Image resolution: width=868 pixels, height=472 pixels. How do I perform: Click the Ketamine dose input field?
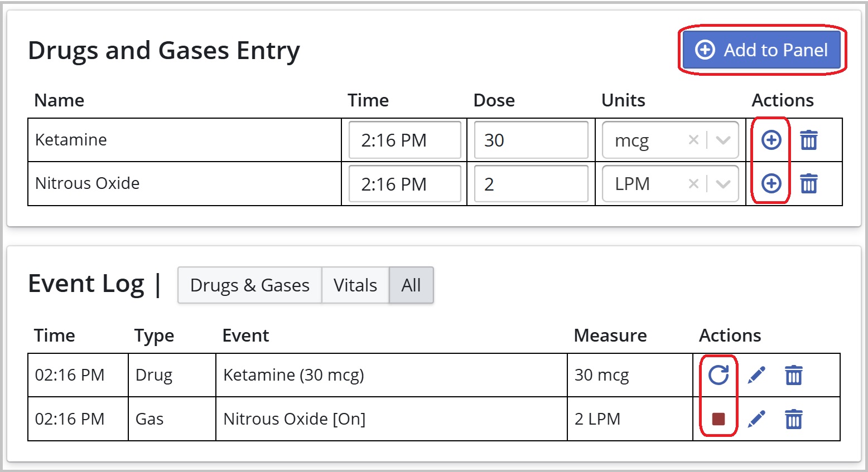click(531, 140)
